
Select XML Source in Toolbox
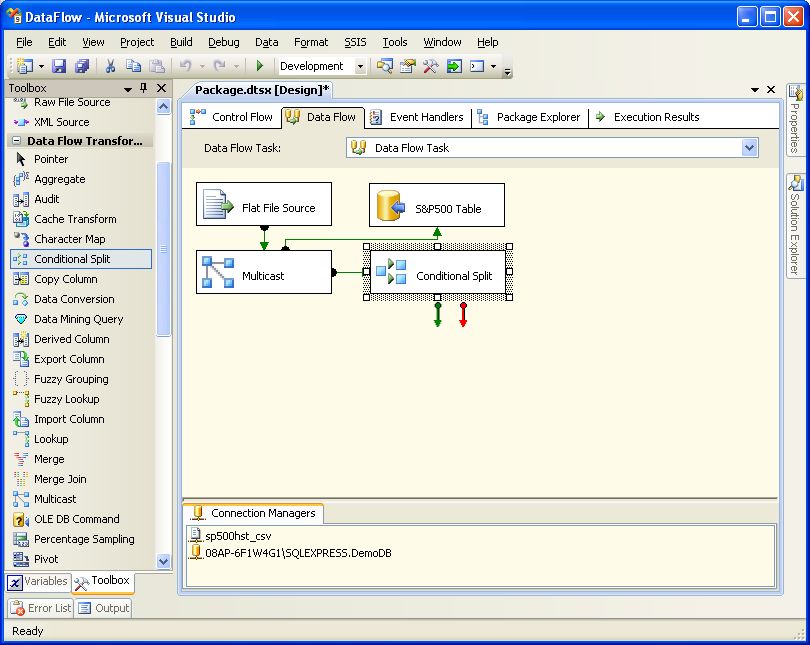pyautogui.click(x=81, y=122)
